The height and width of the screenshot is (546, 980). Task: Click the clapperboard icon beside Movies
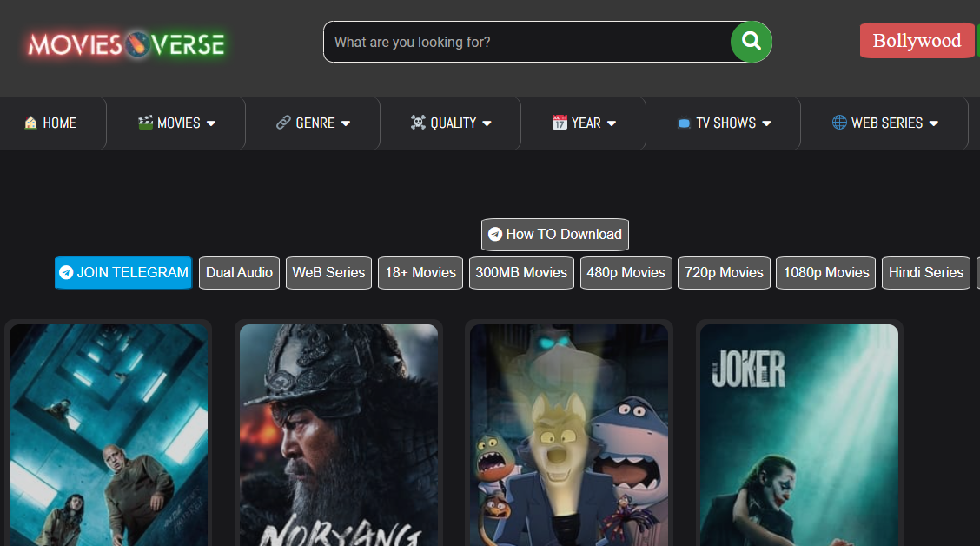point(146,123)
